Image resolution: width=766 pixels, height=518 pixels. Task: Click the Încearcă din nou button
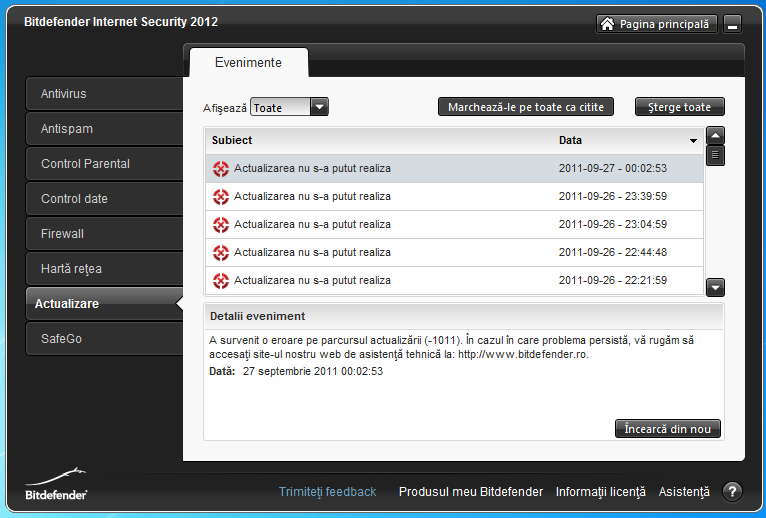click(667, 429)
